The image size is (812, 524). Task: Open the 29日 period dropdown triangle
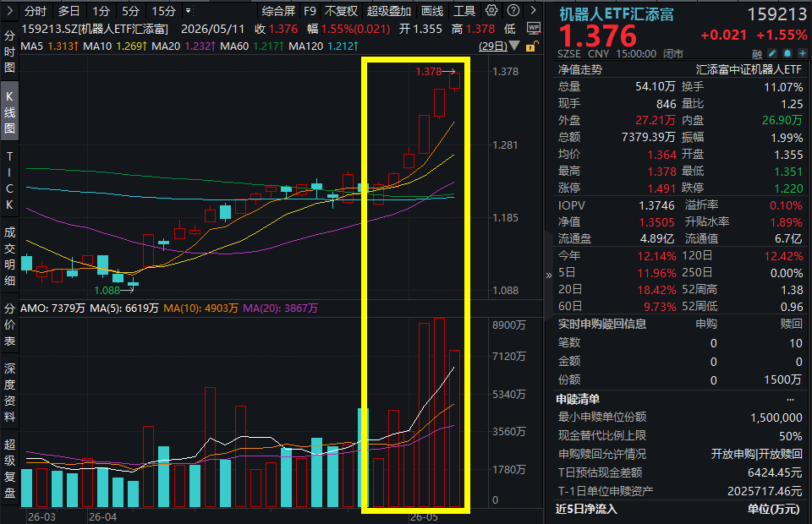coord(514,46)
